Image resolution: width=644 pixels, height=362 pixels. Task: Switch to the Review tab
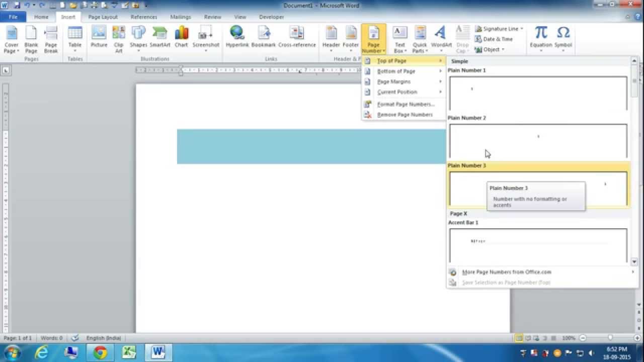[x=213, y=17]
